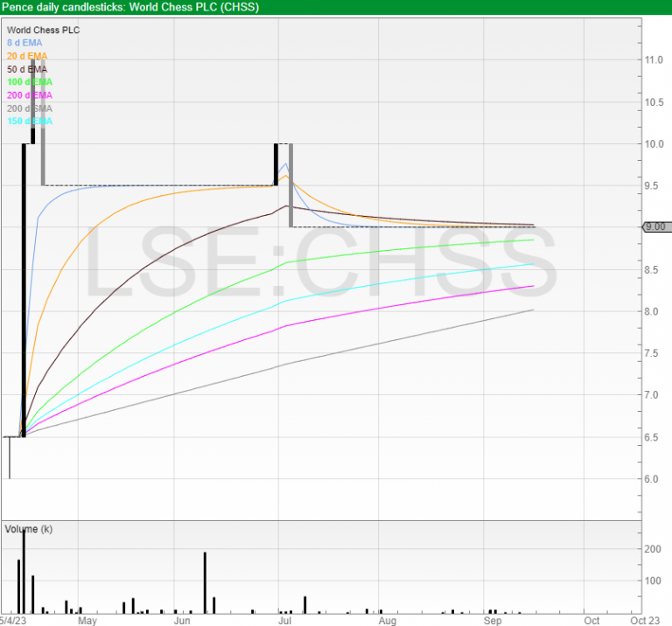
Task: Select the 200 d SMA legend entry
Action: (29, 108)
